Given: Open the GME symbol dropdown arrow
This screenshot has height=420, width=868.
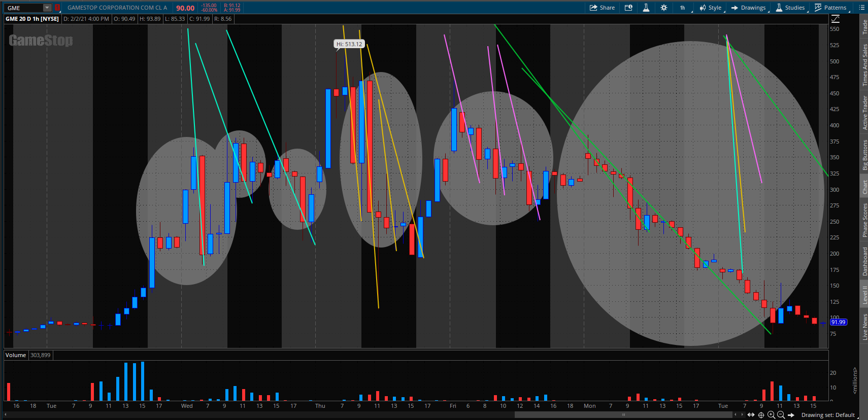Looking at the screenshot, I should (x=47, y=8).
